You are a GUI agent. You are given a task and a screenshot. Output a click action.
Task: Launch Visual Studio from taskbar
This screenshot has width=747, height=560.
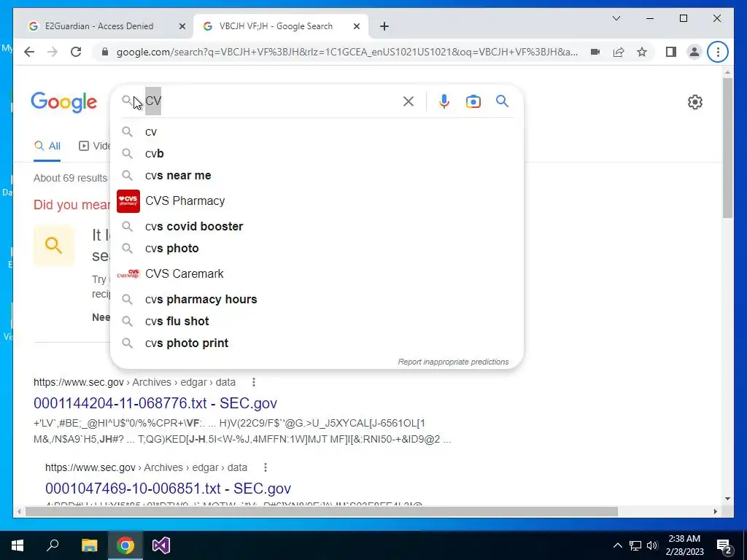(x=161, y=545)
